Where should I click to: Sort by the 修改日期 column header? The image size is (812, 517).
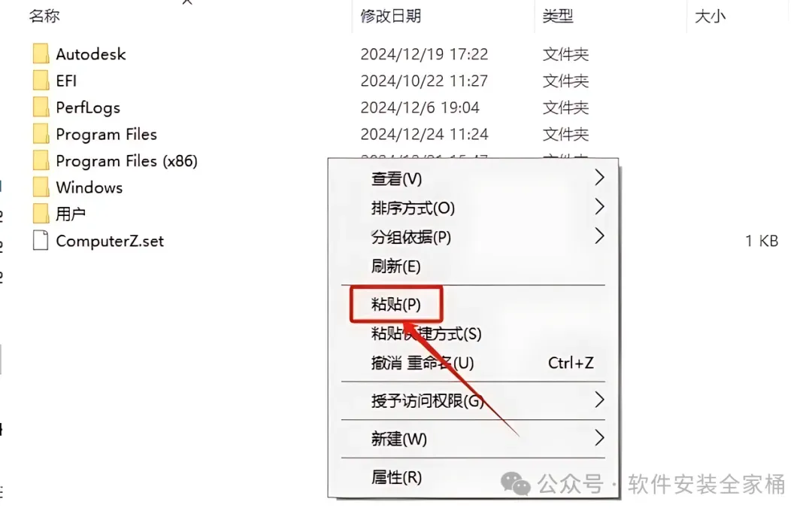click(x=390, y=16)
